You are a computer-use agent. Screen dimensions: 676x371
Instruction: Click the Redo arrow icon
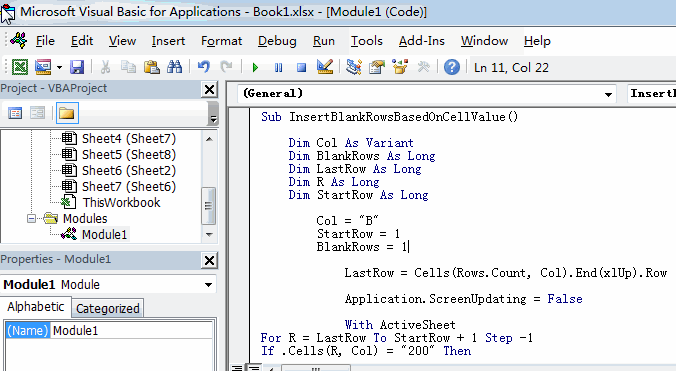pos(226,67)
